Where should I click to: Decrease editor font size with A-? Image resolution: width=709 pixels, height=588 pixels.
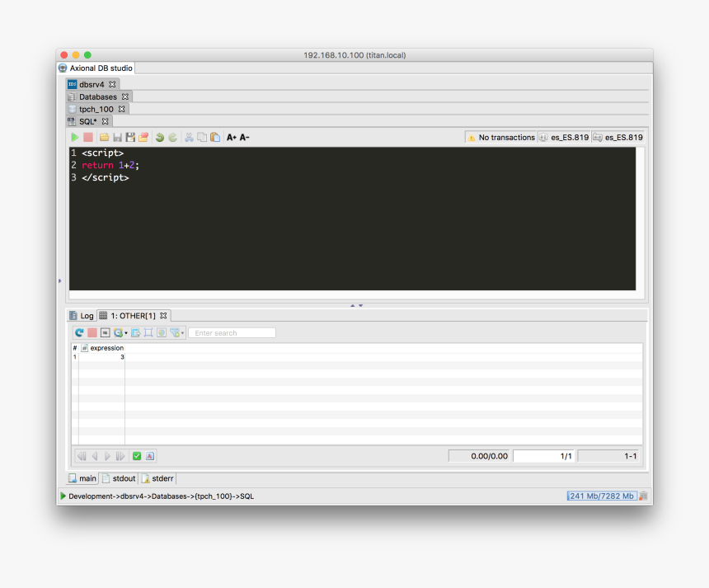tap(245, 138)
